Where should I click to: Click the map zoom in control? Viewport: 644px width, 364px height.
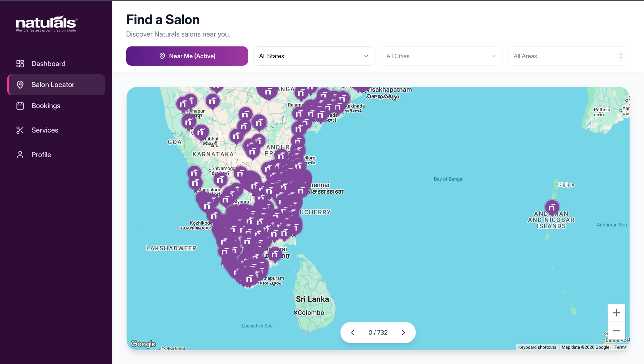click(x=616, y=313)
